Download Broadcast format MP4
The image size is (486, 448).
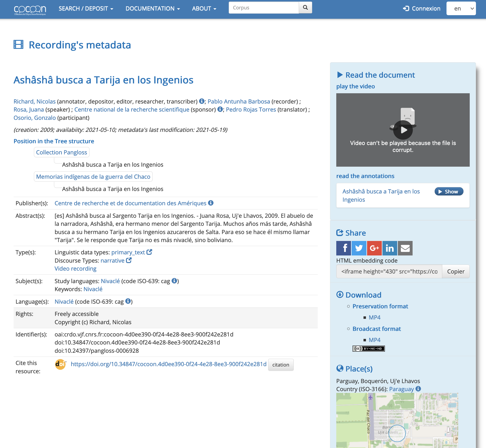[374, 340]
